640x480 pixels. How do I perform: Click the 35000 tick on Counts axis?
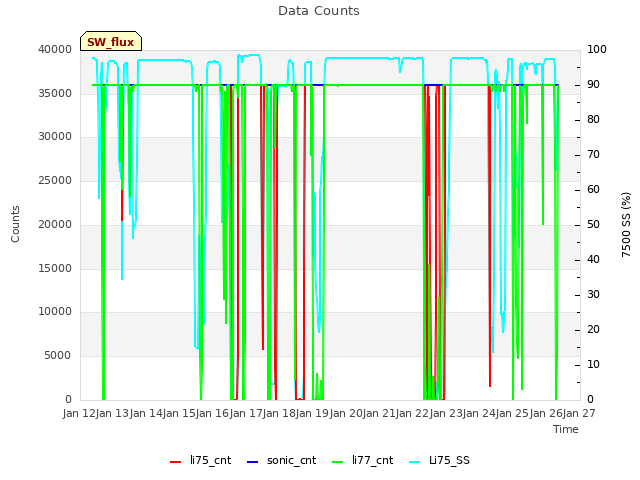click(x=55, y=93)
